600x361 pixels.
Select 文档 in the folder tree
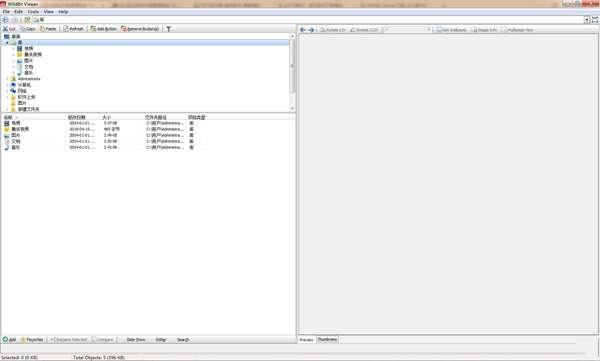(29, 67)
